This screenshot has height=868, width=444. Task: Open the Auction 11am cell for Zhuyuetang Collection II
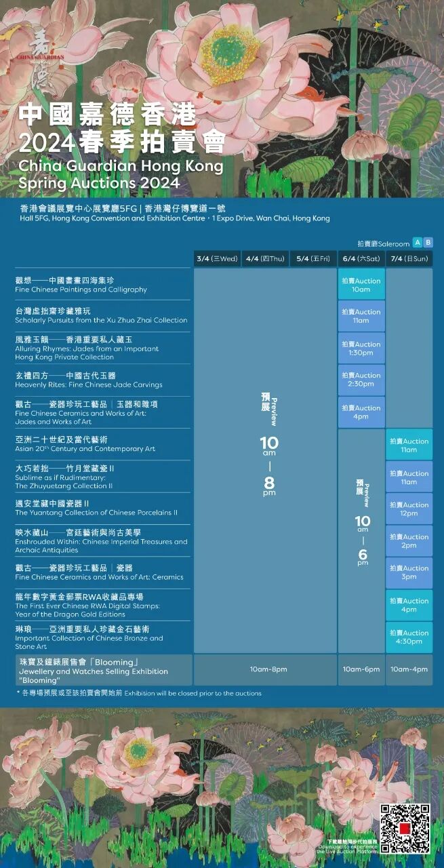(x=409, y=477)
